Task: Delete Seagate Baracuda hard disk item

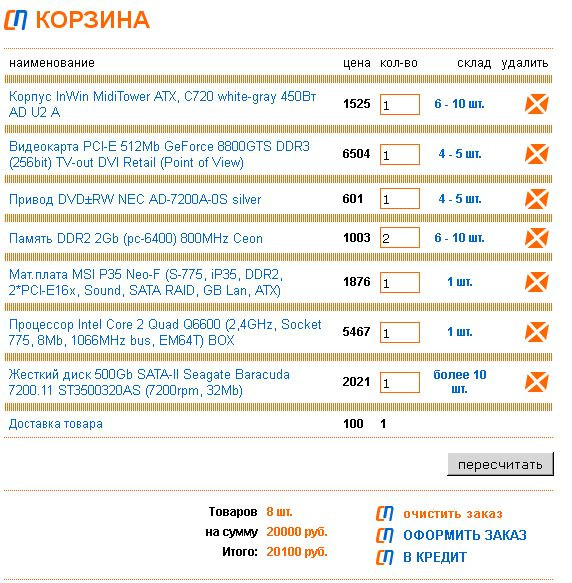Action: click(x=536, y=382)
